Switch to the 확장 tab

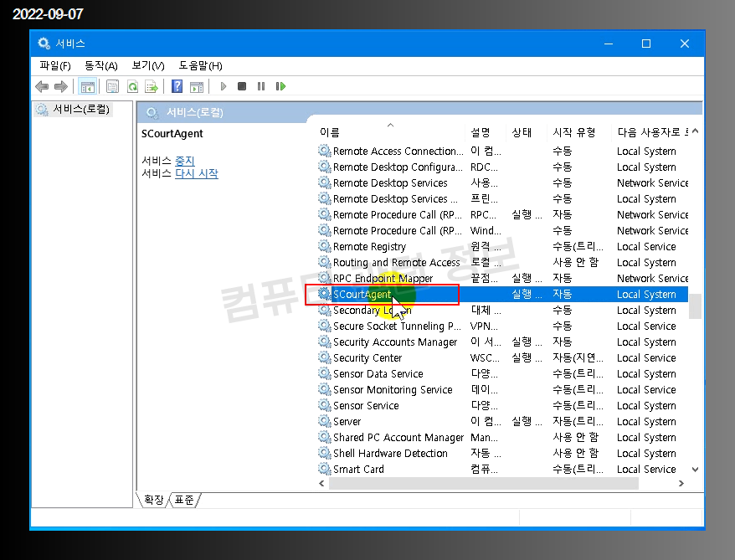(154, 500)
